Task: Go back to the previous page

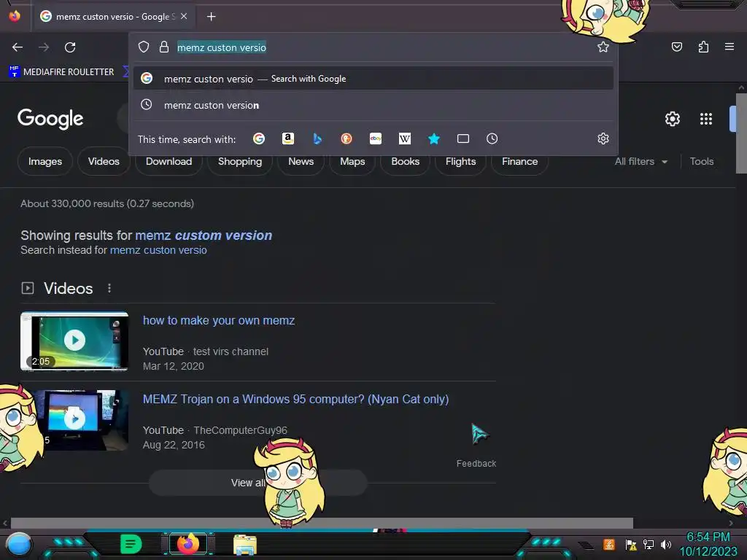Action: 18,47
